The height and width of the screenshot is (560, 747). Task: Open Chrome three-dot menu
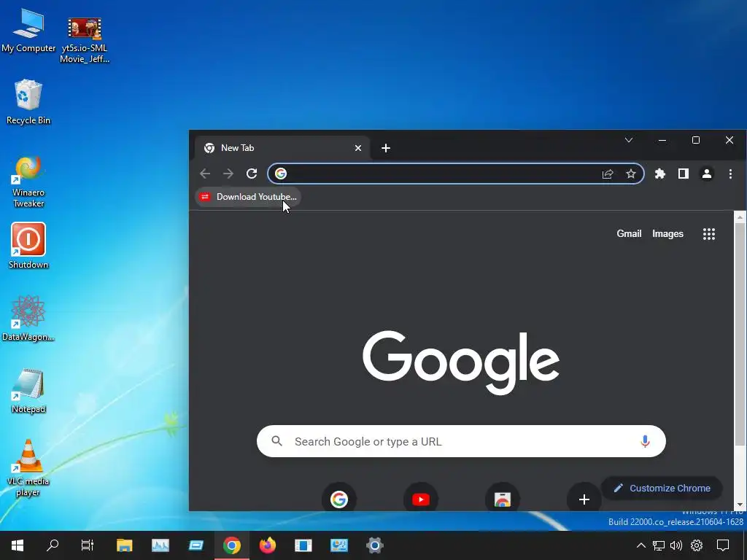730,174
